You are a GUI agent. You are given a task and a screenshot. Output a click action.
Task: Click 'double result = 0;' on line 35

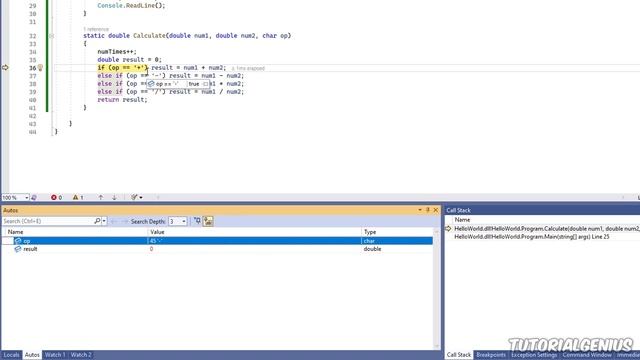[129, 60]
